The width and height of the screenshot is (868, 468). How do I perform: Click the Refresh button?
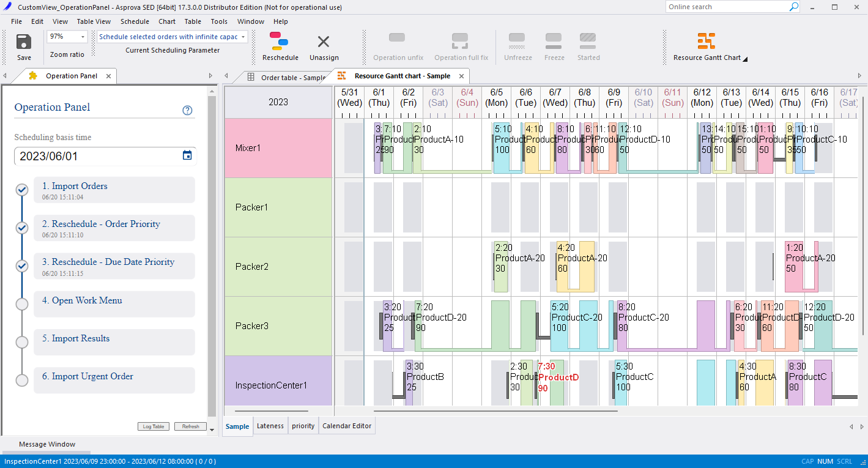tap(190, 426)
